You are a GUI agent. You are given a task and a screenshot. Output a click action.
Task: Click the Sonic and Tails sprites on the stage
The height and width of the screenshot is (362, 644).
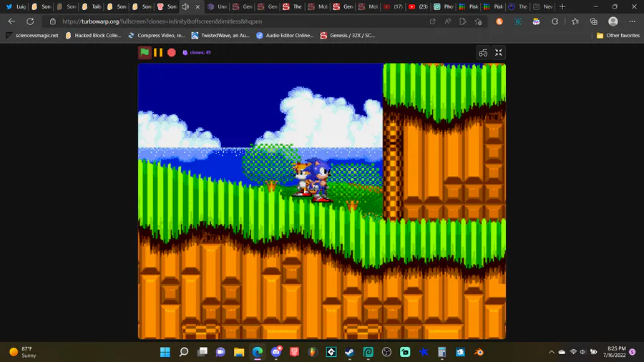(x=313, y=180)
